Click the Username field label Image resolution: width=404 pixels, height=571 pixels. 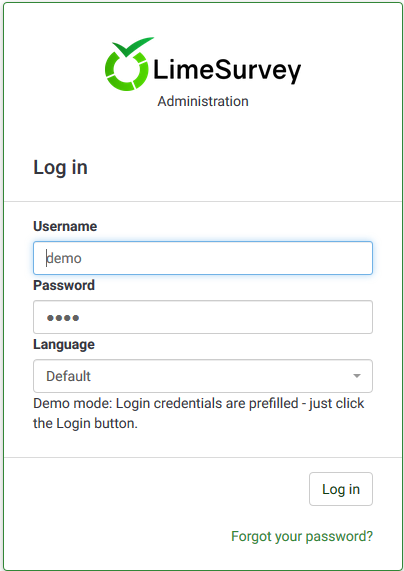[x=65, y=226]
